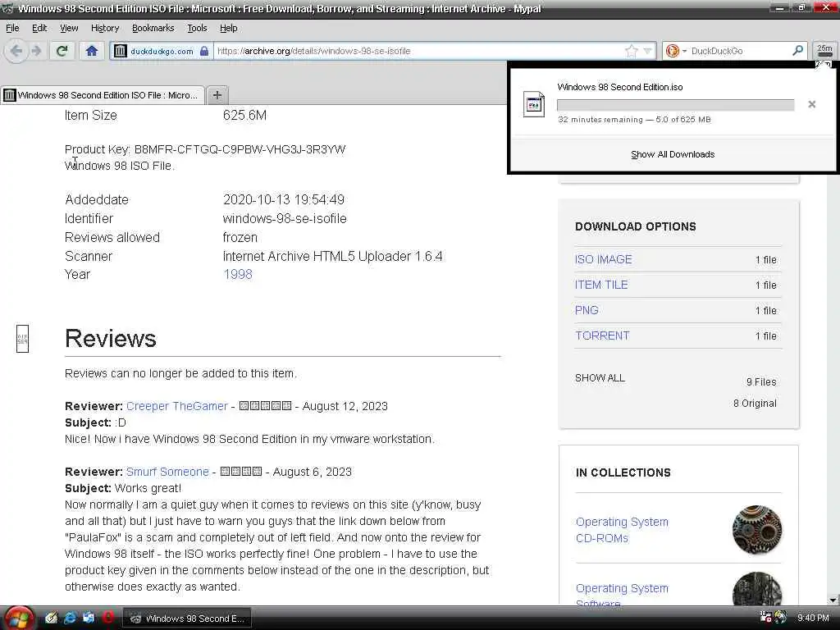Open the TORRENT download option
Image resolution: width=840 pixels, height=630 pixels.
click(602, 336)
